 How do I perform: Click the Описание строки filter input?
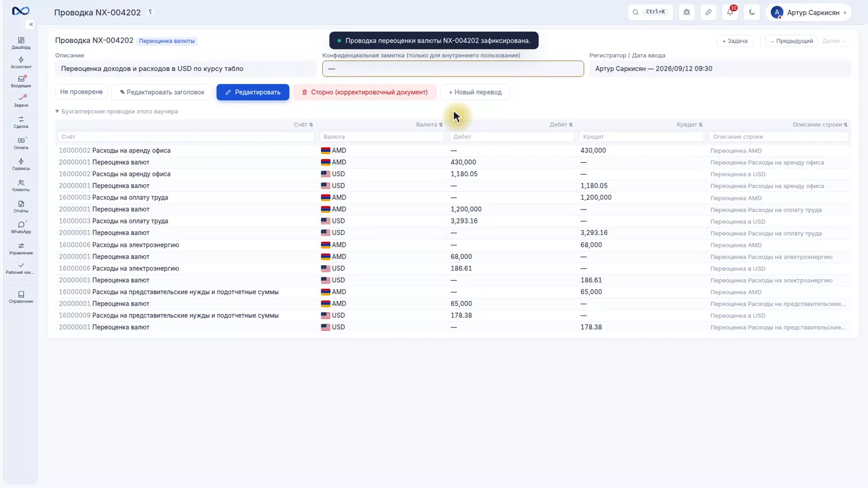coord(779,137)
